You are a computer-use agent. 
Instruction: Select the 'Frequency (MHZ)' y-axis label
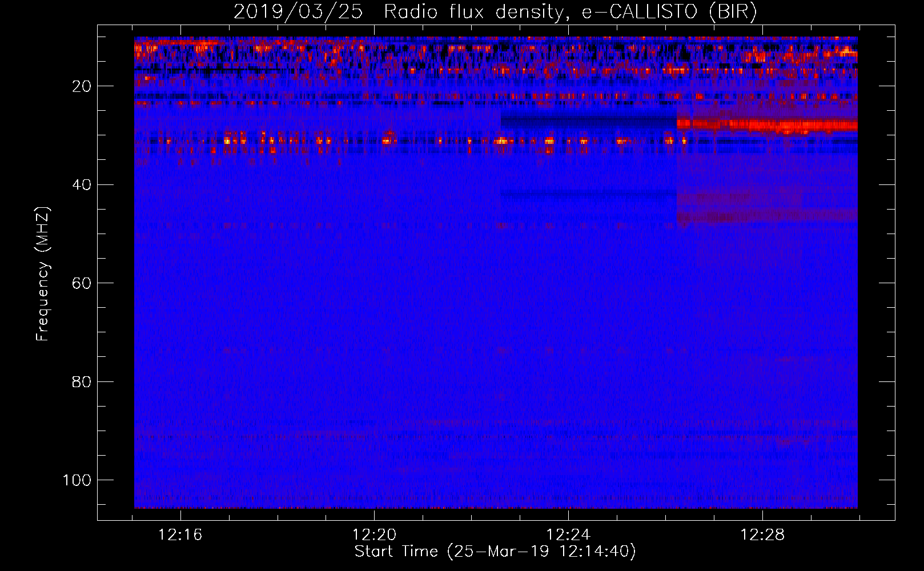click(43, 274)
